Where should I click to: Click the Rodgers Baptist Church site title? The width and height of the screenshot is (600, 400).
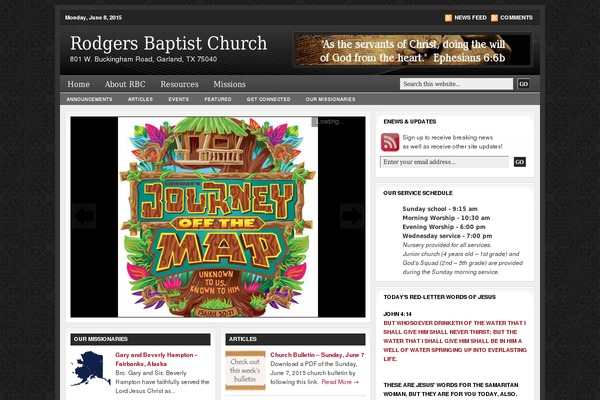[168, 43]
